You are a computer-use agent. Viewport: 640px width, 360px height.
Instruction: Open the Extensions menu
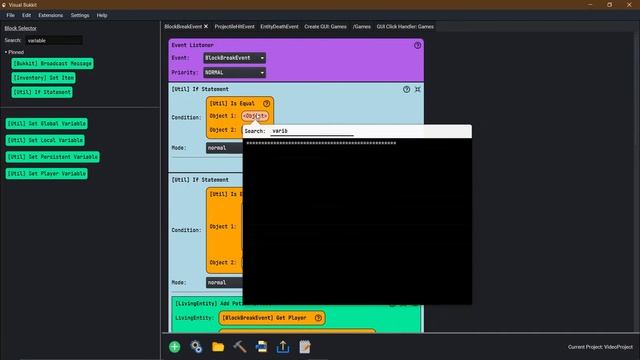[x=51, y=15]
